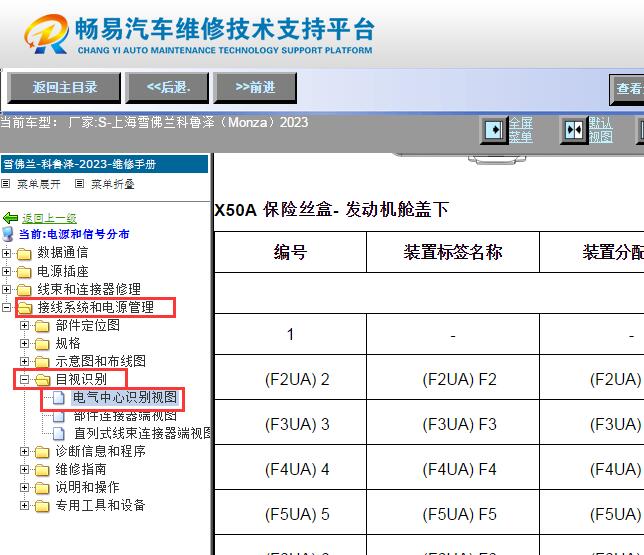This screenshot has width=644, height=555.
Task: Click the computer icon beside 当前:电源和信号分布
Action: (8, 234)
